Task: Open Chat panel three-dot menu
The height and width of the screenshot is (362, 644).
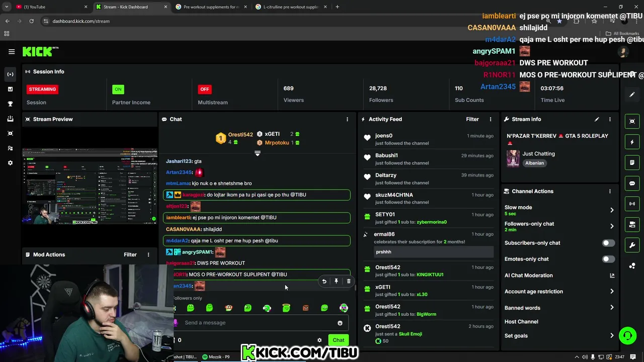Action: click(x=347, y=119)
